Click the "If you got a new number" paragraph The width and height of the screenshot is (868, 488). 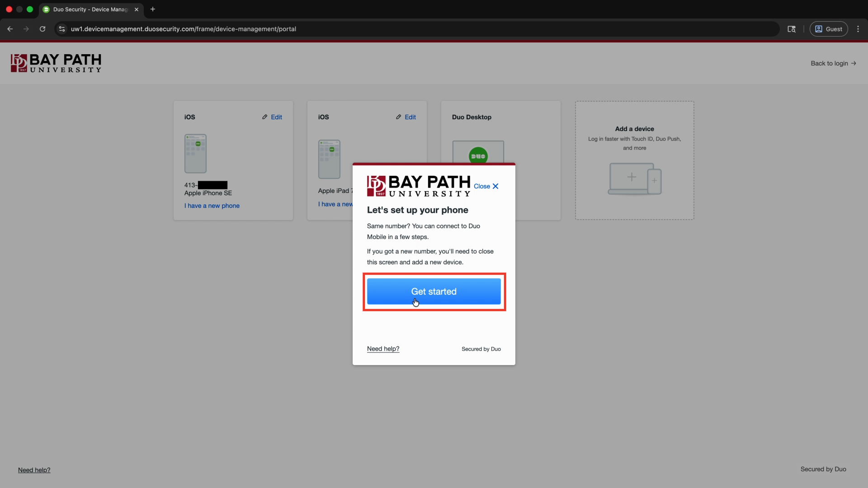(x=430, y=257)
